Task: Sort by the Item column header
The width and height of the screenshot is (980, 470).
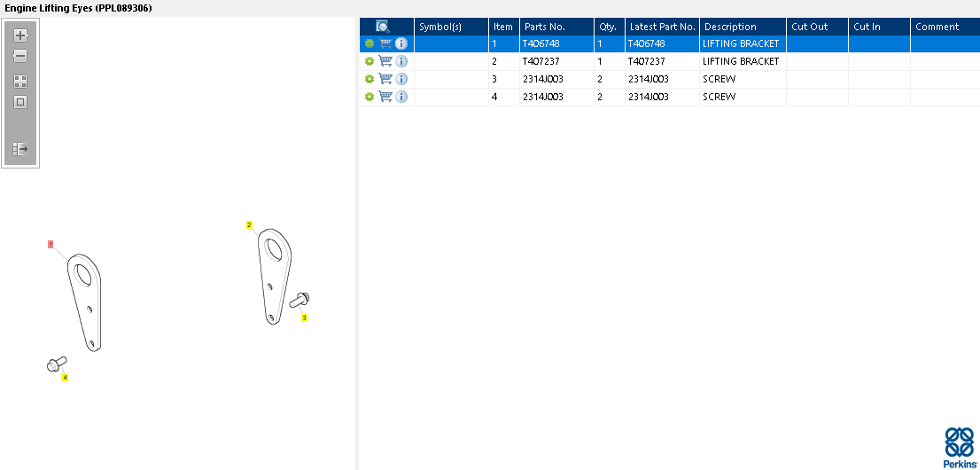Action: pyautogui.click(x=504, y=27)
